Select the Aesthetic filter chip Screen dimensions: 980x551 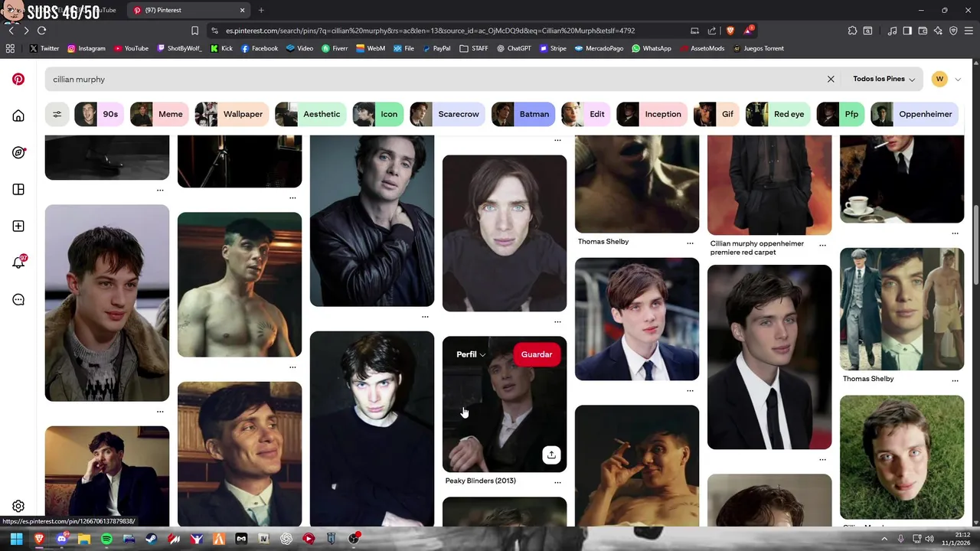[310, 114]
